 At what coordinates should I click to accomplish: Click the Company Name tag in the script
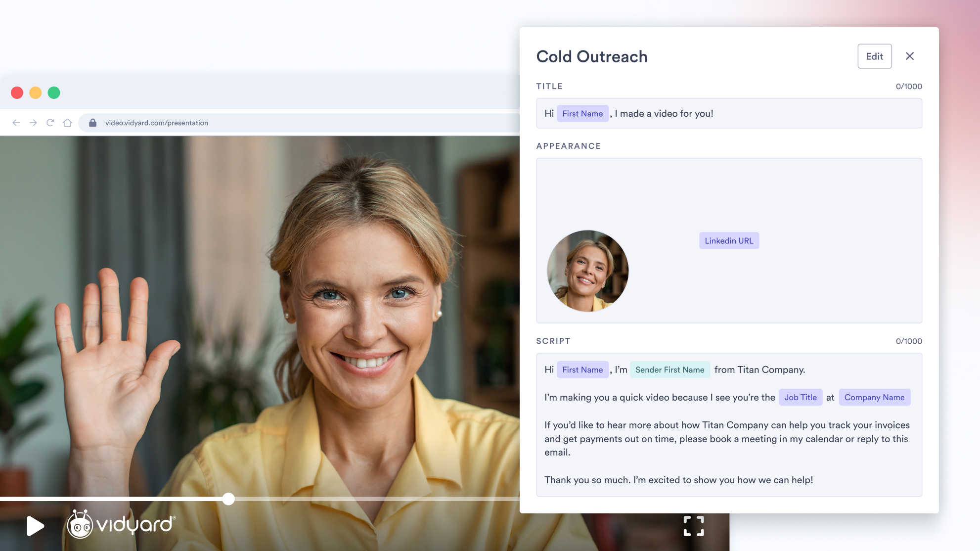point(874,397)
